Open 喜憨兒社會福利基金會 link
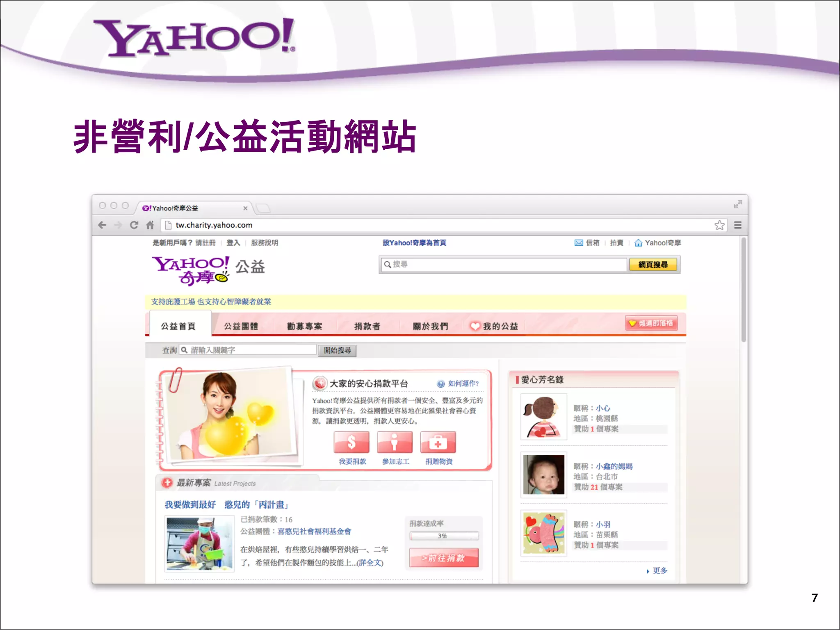 [x=315, y=532]
